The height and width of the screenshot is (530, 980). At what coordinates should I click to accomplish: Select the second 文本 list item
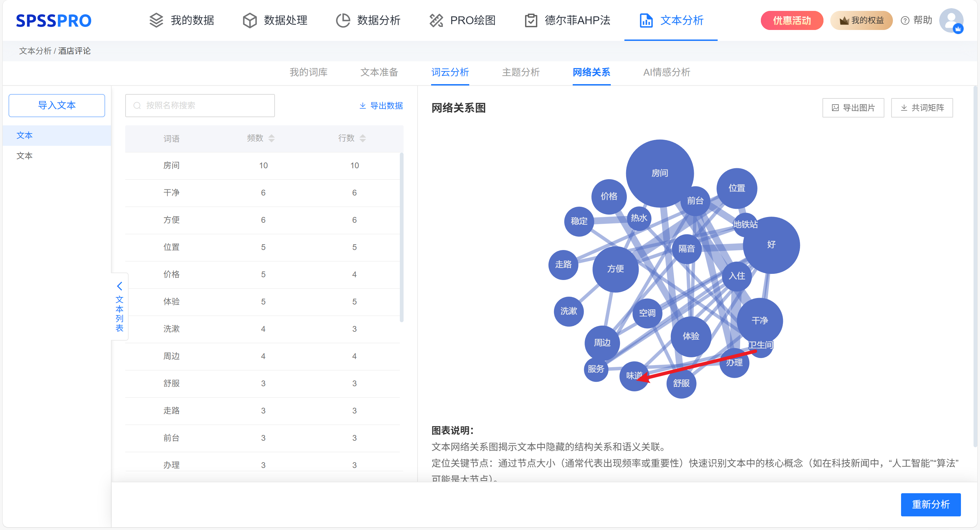point(25,156)
